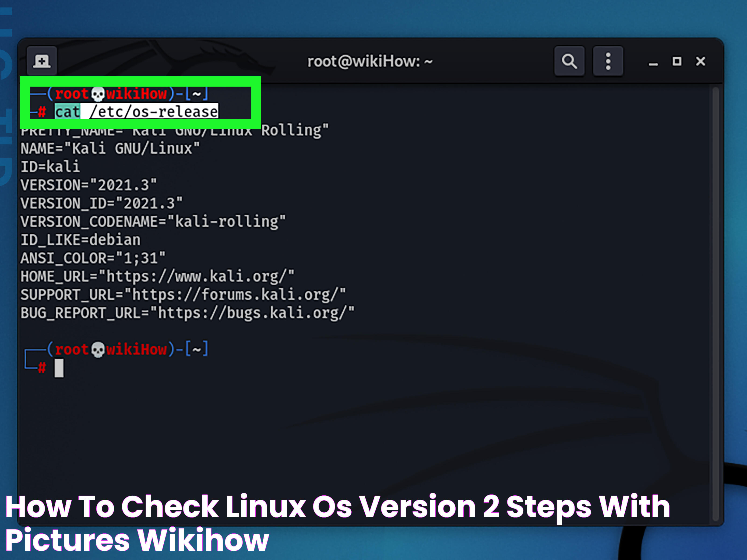Open a new terminal tab
Screen dimensions: 747x560
coord(42,61)
